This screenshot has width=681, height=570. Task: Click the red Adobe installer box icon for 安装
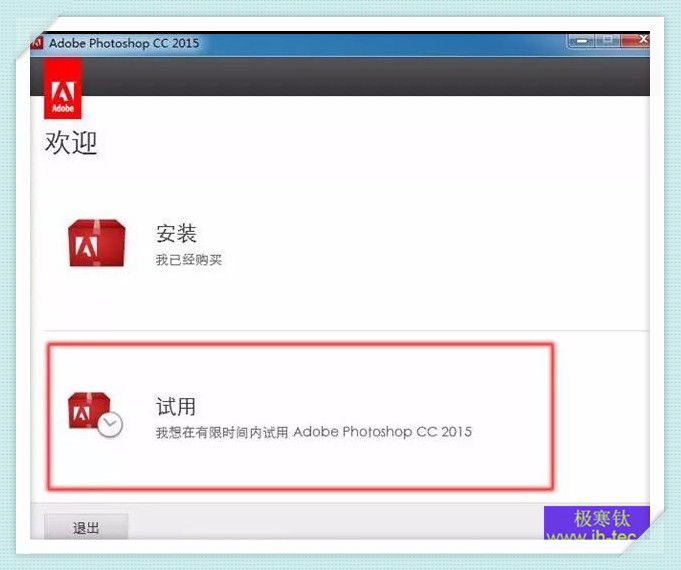tap(96, 243)
